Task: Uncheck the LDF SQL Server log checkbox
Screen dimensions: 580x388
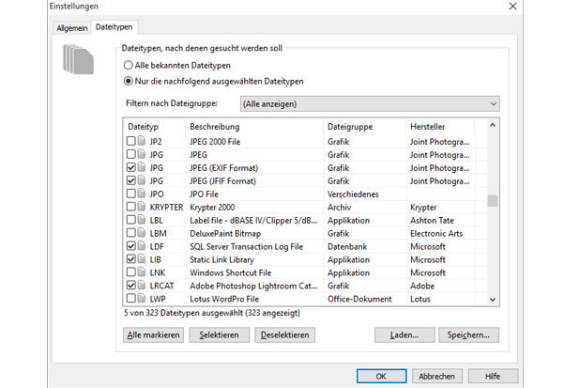Action: [131, 246]
